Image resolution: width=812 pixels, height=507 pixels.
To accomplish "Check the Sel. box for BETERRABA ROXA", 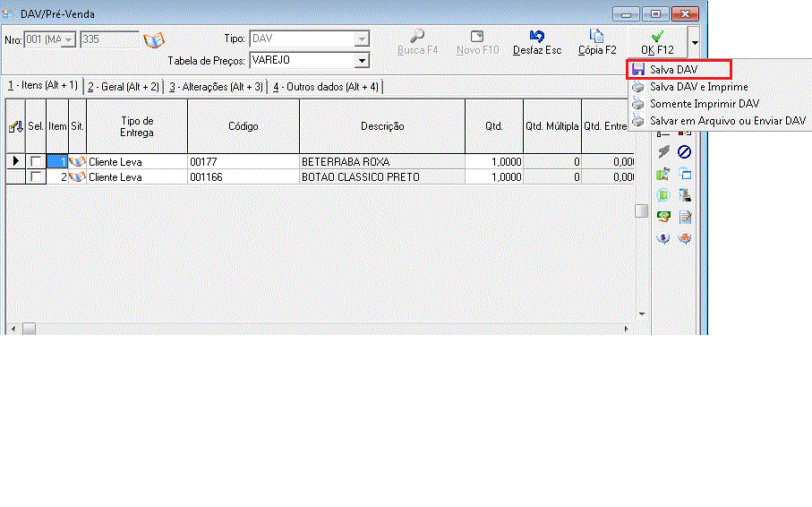I will [x=36, y=162].
